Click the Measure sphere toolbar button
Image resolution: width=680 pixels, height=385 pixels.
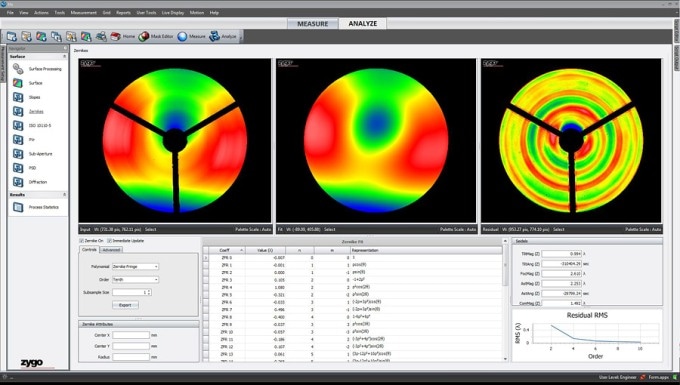pyautogui.click(x=191, y=36)
